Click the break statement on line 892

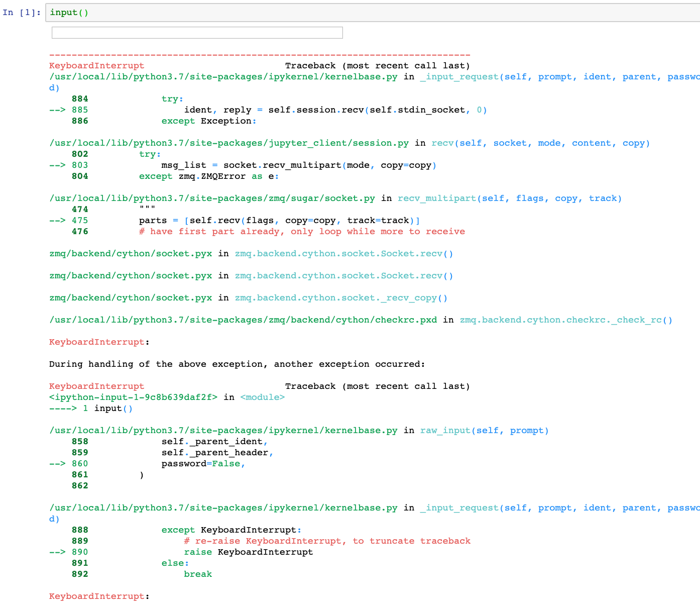[x=198, y=574]
